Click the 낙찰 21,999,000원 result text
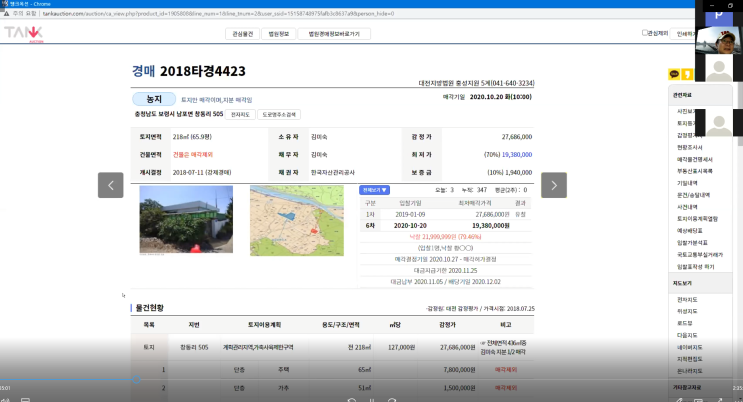Image resolution: width=743 pixels, height=402 pixels. tap(445, 237)
